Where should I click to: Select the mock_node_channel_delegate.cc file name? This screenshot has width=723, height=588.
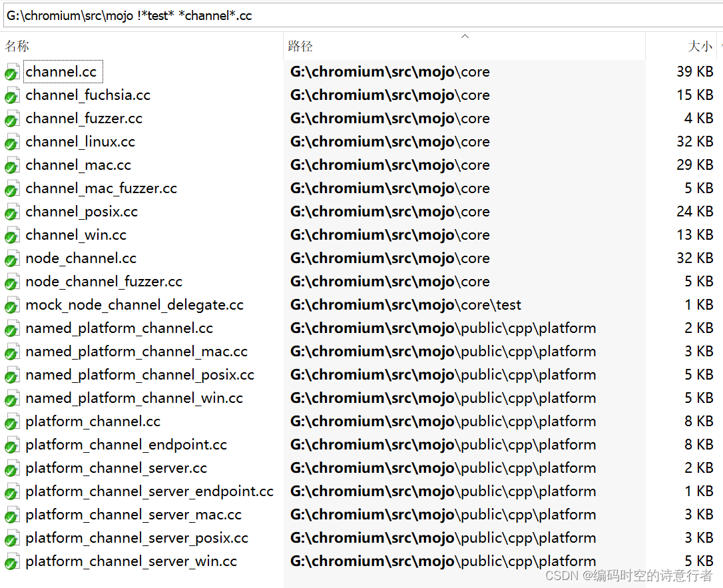click(x=134, y=304)
